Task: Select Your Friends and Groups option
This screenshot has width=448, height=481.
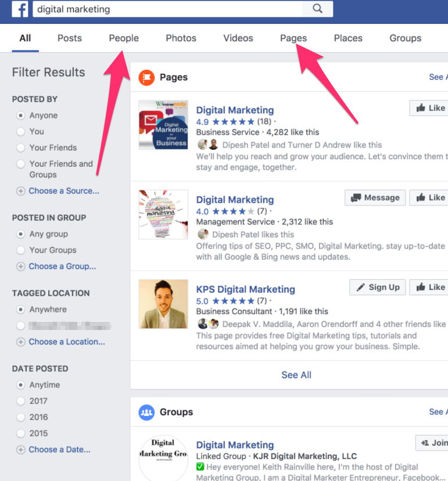Action: tap(20, 164)
